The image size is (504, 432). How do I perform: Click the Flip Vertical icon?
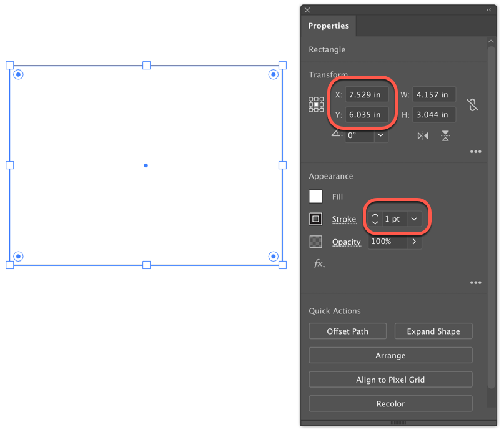pos(445,135)
